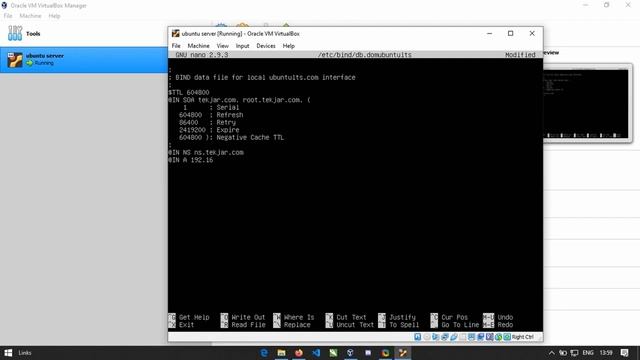Close the ubuntu server VM window

(x=532, y=33)
